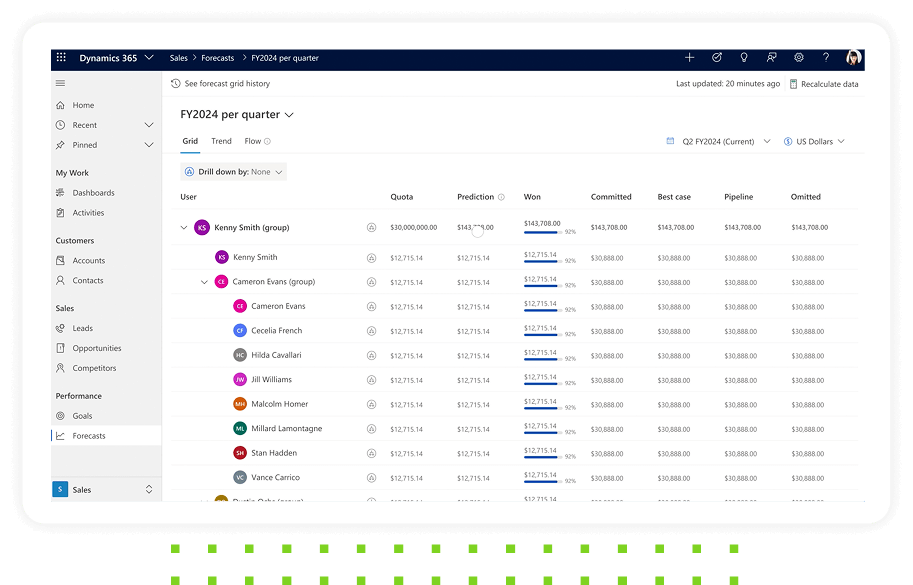Click Stan Hadden's red SH avatar

tap(240, 453)
